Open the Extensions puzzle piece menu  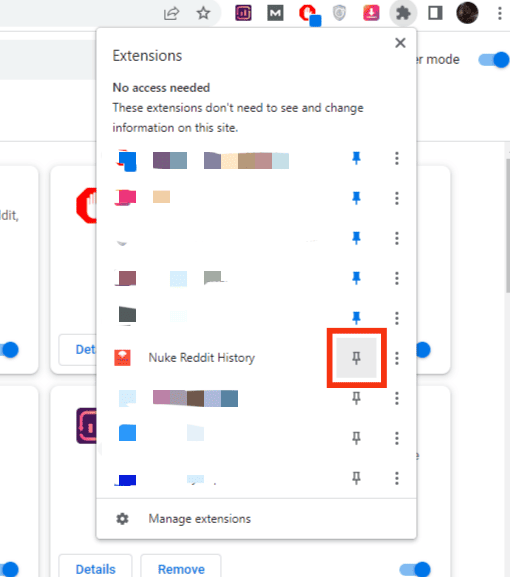(x=403, y=14)
